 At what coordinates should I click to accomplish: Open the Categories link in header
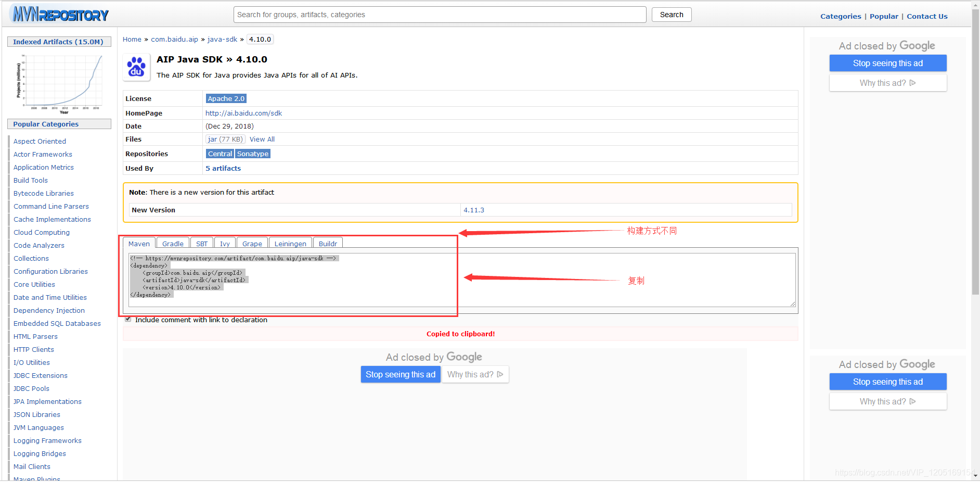[841, 16]
